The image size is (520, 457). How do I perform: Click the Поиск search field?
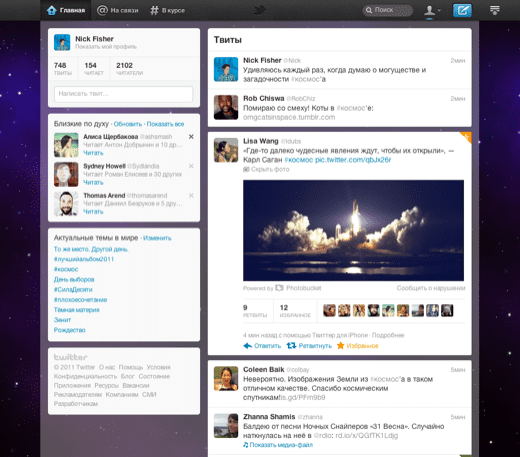click(x=388, y=10)
